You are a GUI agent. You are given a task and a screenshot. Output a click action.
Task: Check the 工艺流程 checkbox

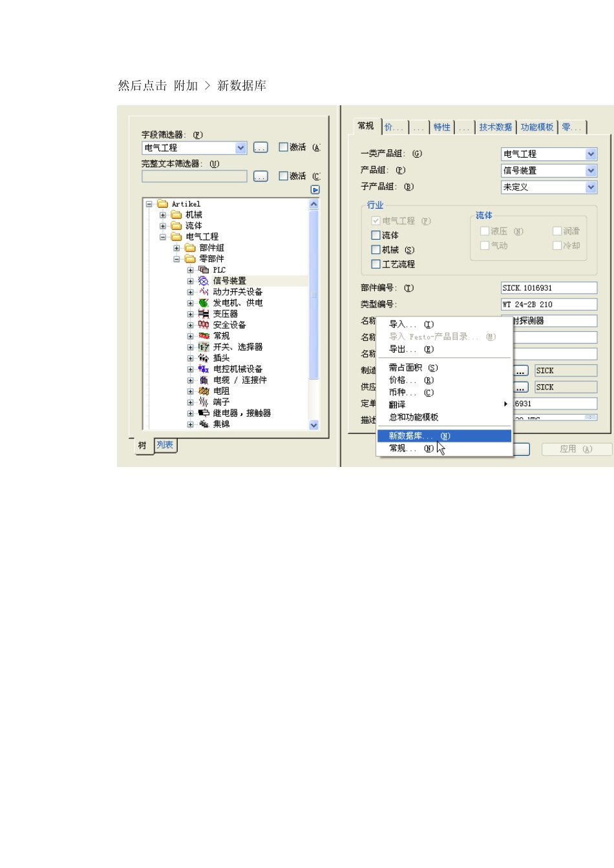[x=376, y=263]
